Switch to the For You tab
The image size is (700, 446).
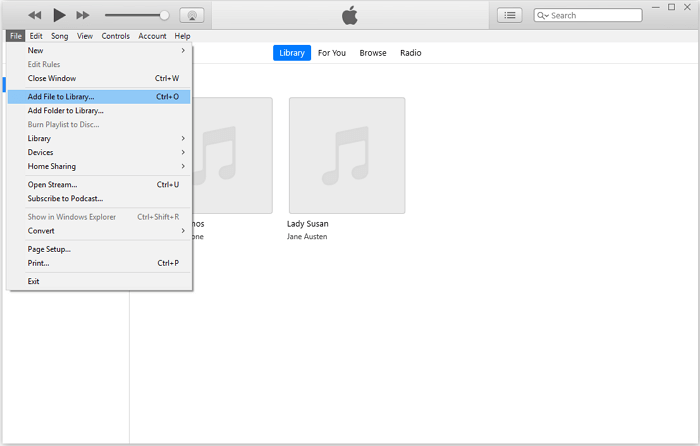[332, 53]
